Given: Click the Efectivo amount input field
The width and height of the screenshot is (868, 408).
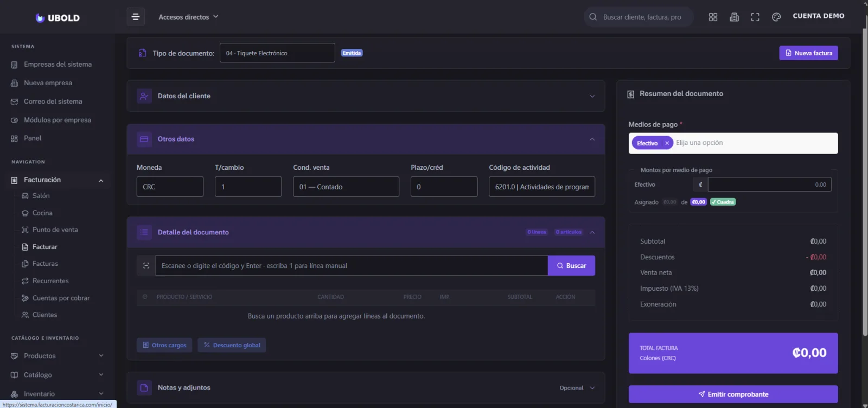Looking at the screenshot, I should pos(769,184).
